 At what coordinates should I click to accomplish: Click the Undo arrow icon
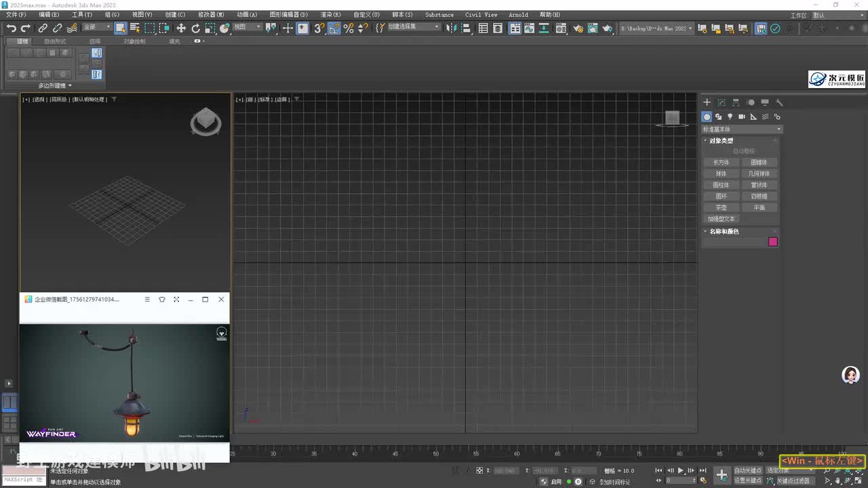click(12, 28)
